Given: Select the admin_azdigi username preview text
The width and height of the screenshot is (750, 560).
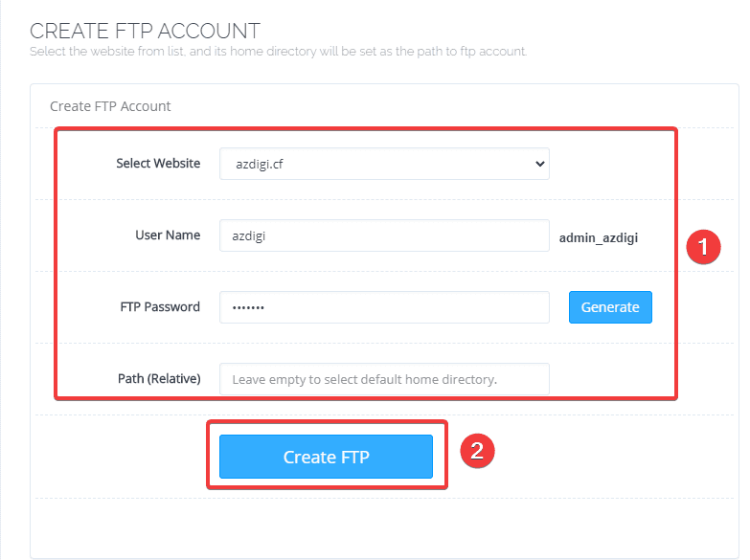Looking at the screenshot, I should (599, 236).
